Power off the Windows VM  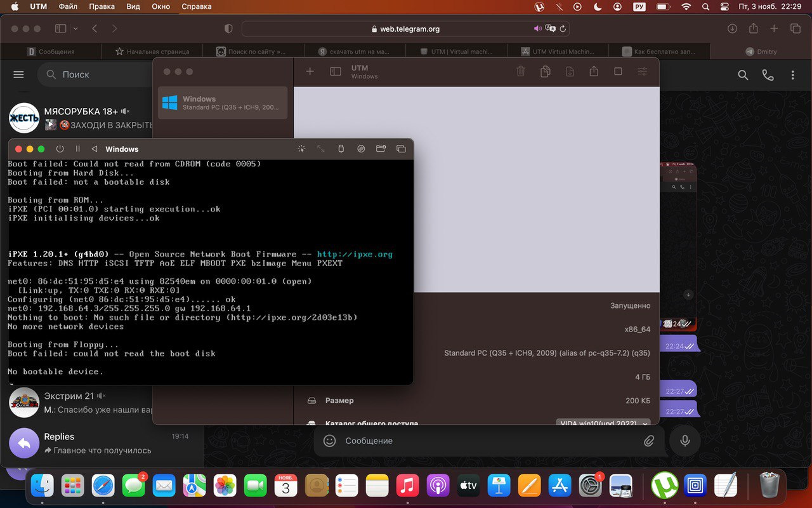click(x=60, y=149)
